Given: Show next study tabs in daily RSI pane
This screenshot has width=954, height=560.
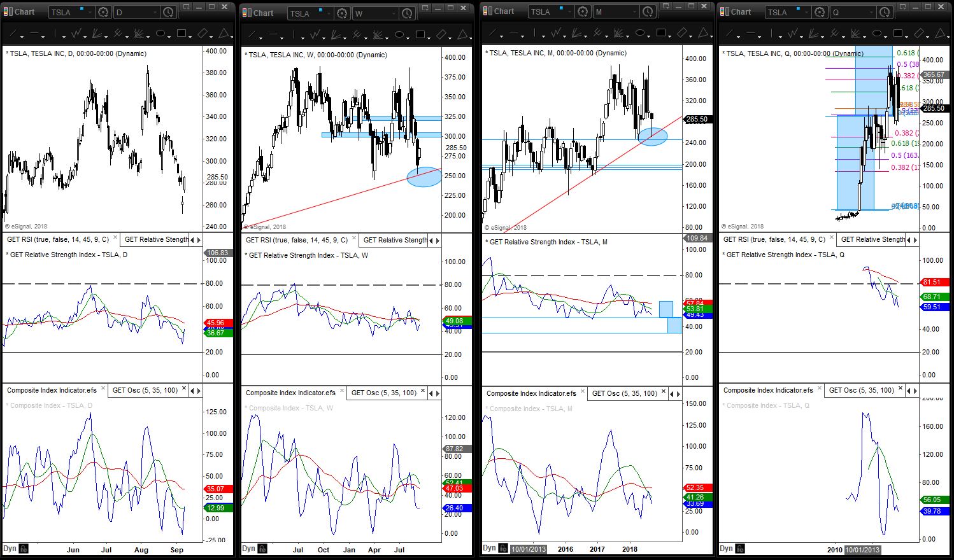Looking at the screenshot, I should click(x=199, y=240).
